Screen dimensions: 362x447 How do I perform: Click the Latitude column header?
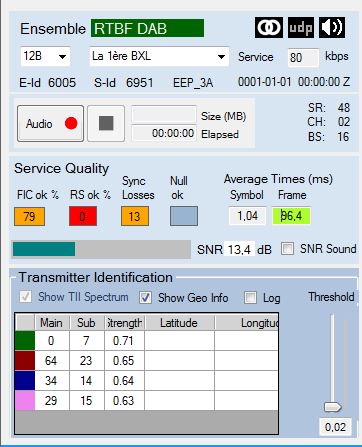pyautogui.click(x=179, y=323)
